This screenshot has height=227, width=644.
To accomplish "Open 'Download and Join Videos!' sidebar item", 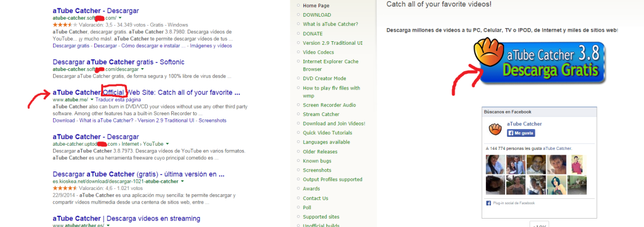I will [x=334, y=124].
